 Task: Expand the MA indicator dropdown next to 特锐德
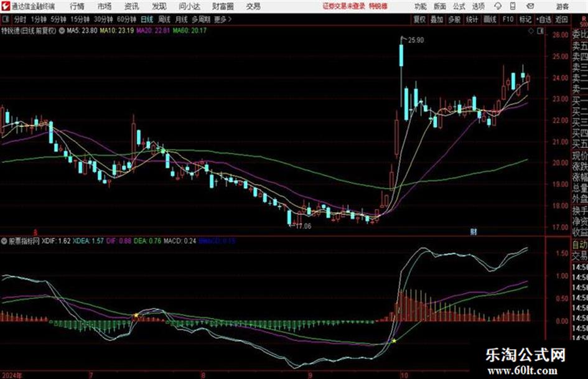click(62, 30)
